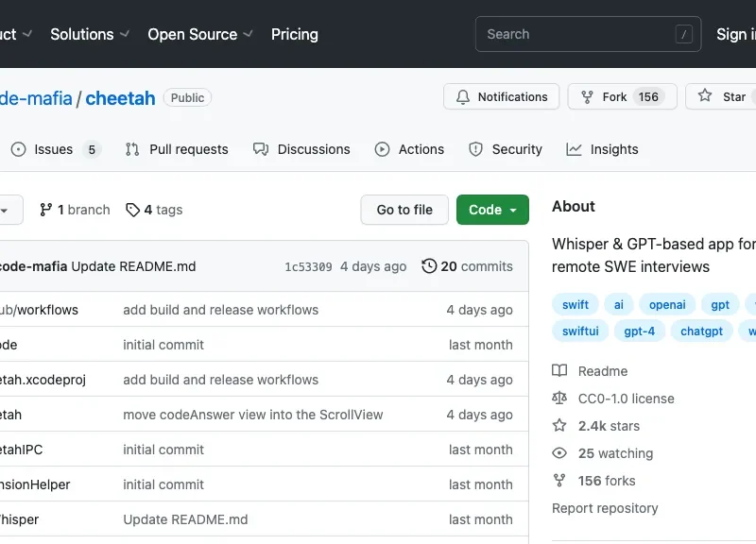Select the openai topic tag
756x544 pixels.
[667, 304]
